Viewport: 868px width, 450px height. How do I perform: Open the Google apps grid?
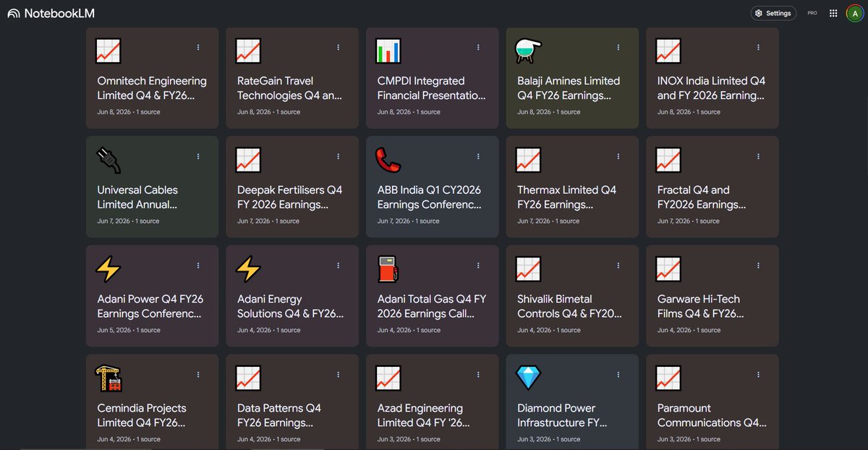click(x=833, y=13)
